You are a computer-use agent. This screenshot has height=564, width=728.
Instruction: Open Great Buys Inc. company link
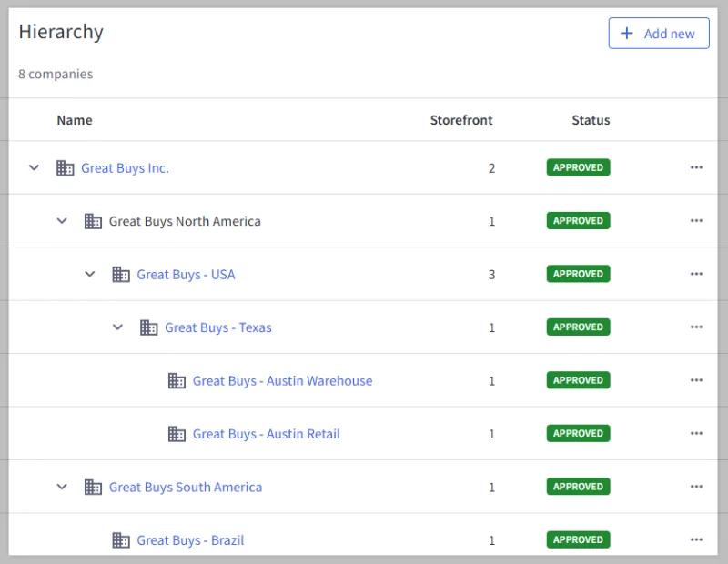pos(125,168)
